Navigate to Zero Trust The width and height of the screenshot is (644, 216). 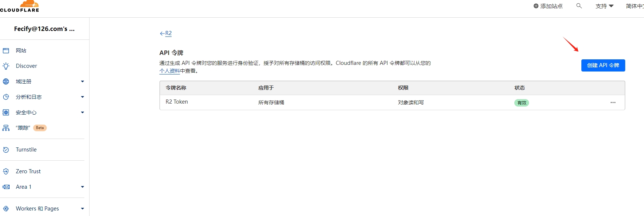tap(28, 171)
